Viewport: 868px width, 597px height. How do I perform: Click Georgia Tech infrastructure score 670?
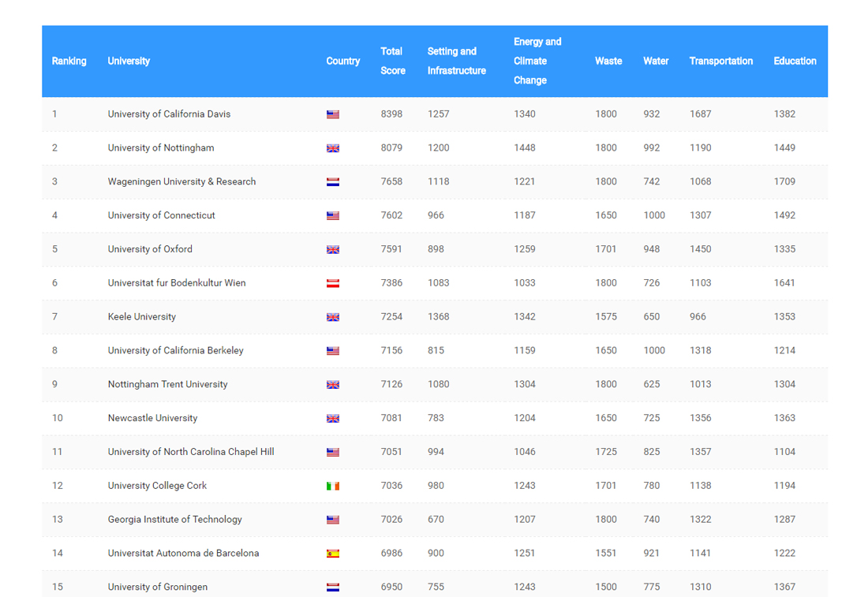(436, 519)
